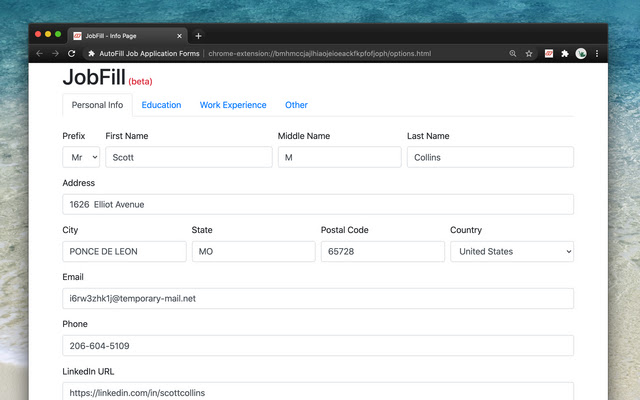
Task: Open a new browser tab
Action: (198, 36)
